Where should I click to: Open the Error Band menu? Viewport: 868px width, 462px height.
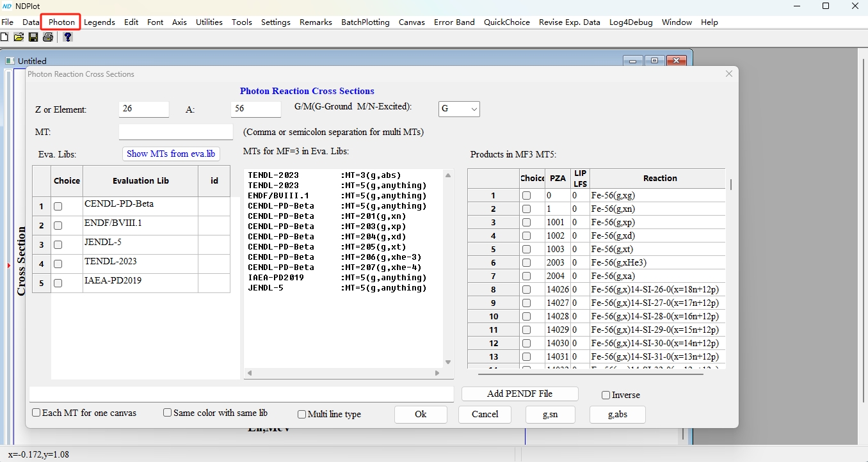point(454,22)
